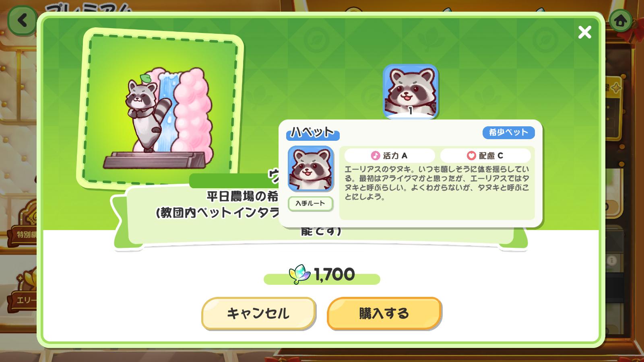Select the raccoon portrait in pet tooltip
Image resolution: width=644 pixels, height=362 pixels.
pos(311,169)
